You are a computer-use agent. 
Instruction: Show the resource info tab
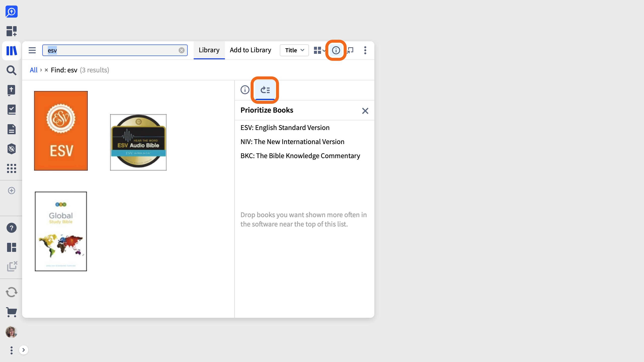coord(245,90)
